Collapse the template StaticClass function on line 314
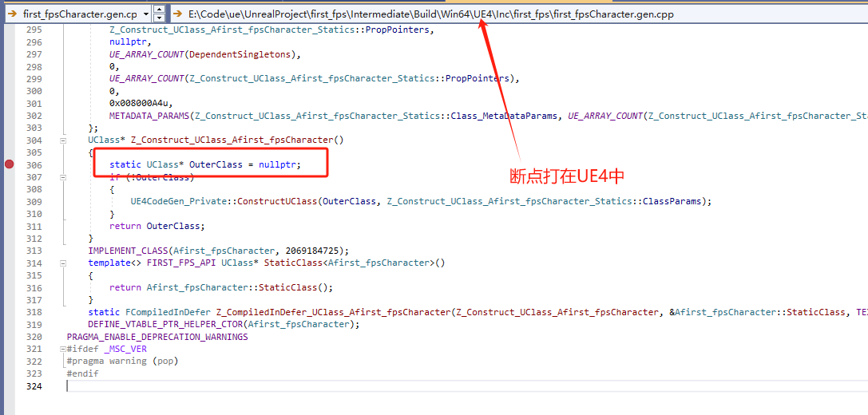The width and height of the screenshot is (868, 415). [x=64, y=263]
